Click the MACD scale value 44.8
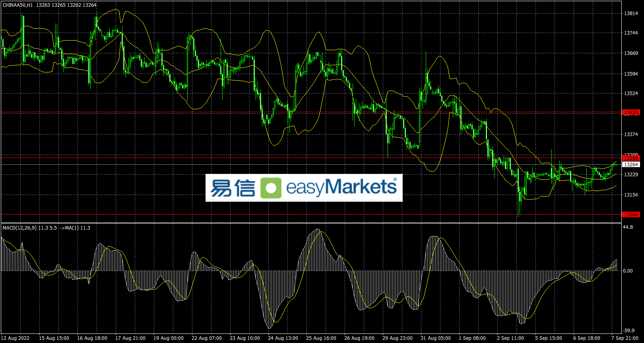 628,227
